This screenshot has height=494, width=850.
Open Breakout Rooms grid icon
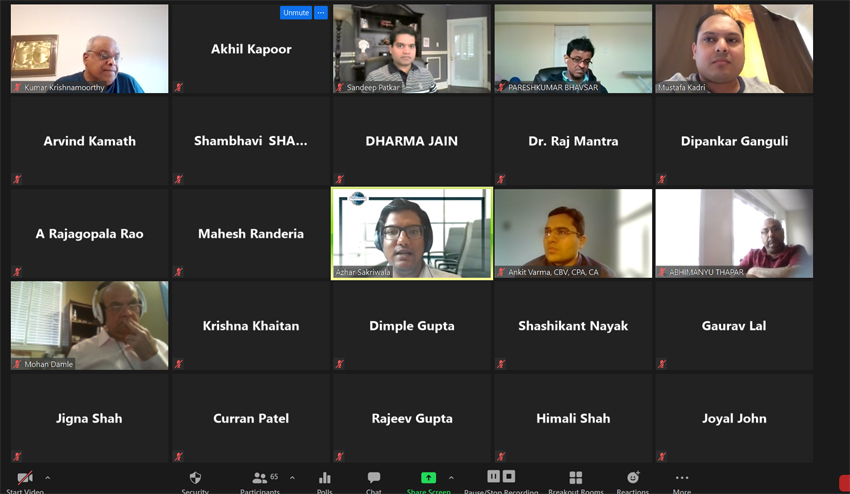[576, 478]
